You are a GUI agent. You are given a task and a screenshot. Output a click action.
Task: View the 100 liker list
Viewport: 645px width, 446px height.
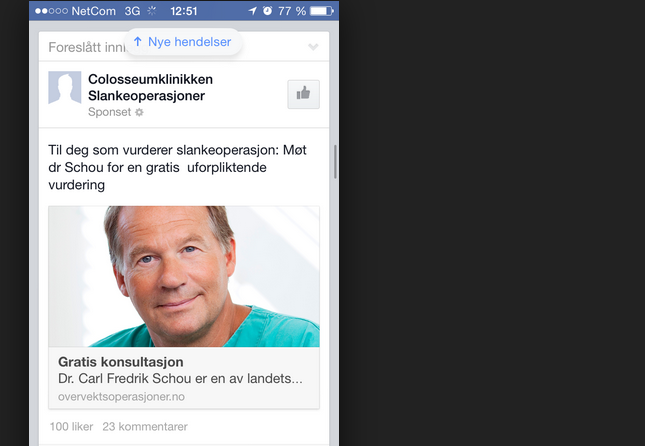point(72,427)
